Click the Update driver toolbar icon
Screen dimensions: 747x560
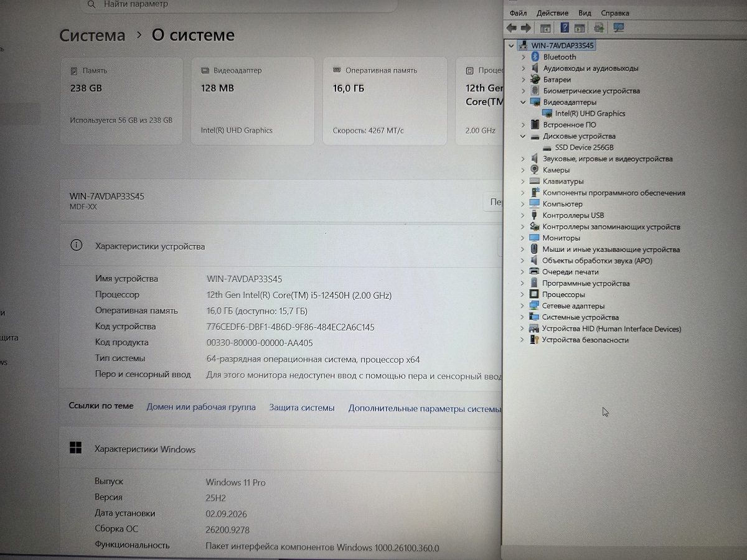(599, 28)
